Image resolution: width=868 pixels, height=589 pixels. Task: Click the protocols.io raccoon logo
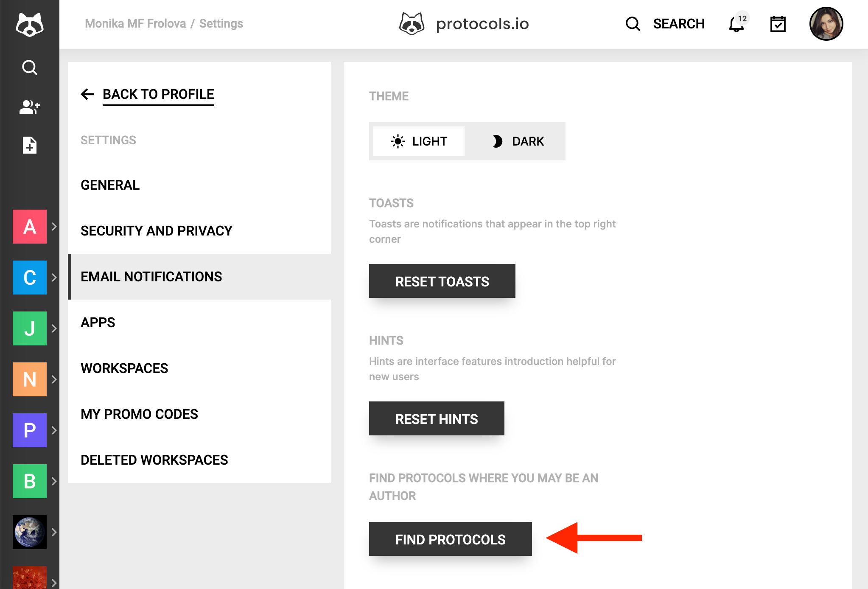411,23
